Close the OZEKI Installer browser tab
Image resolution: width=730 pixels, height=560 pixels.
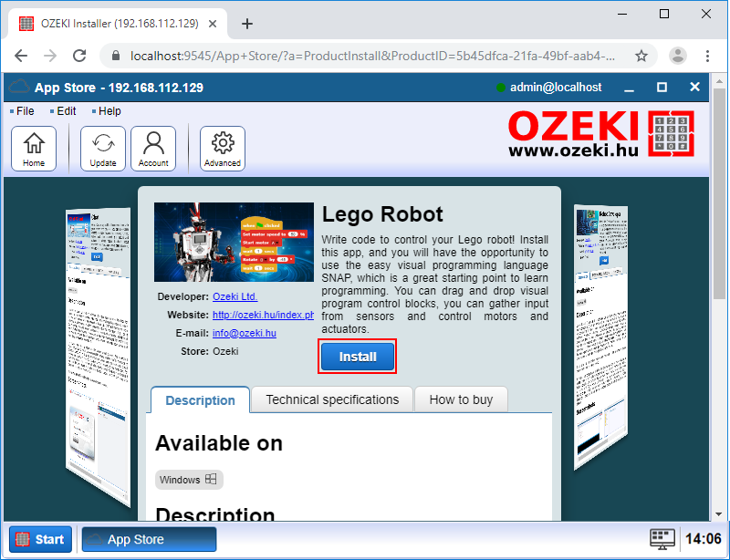(x=213, y=24)
